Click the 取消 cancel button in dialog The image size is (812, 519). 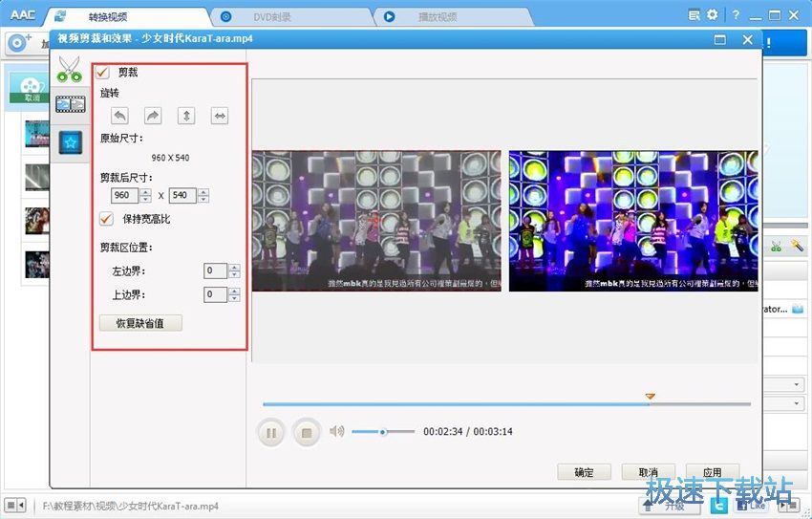(x=649, y=472)
